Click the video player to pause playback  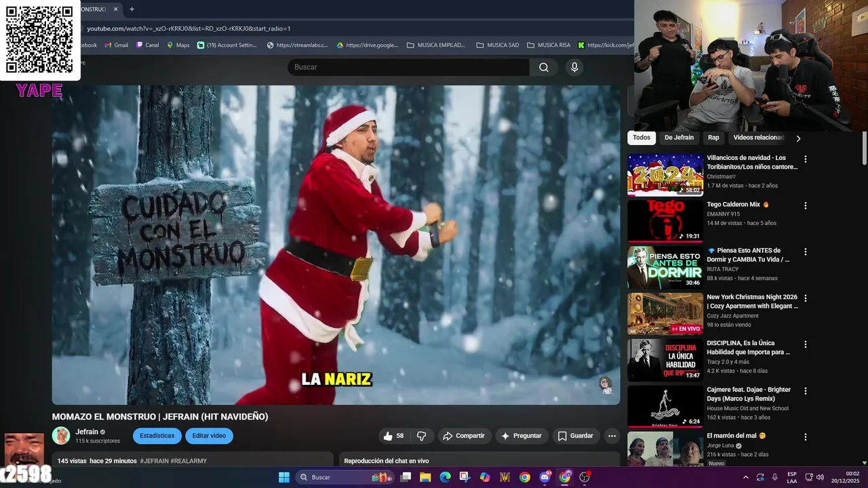pos(336,245)
